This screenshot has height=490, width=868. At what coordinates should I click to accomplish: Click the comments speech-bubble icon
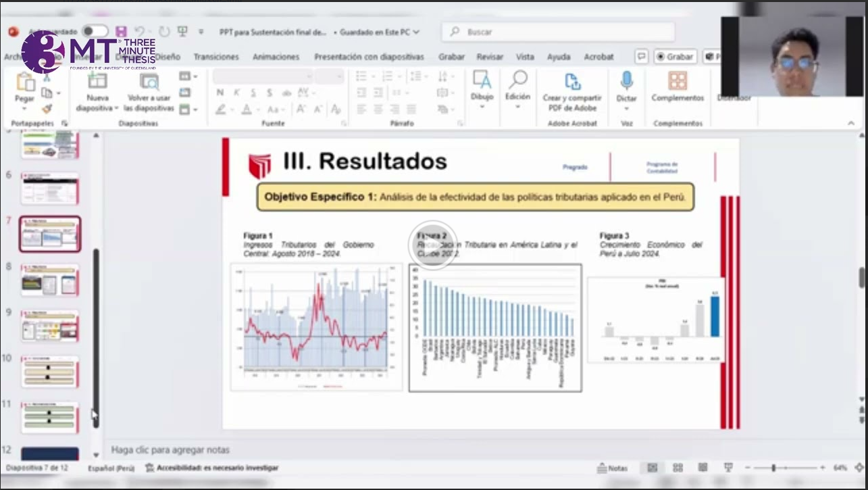(x=642, y=57)
